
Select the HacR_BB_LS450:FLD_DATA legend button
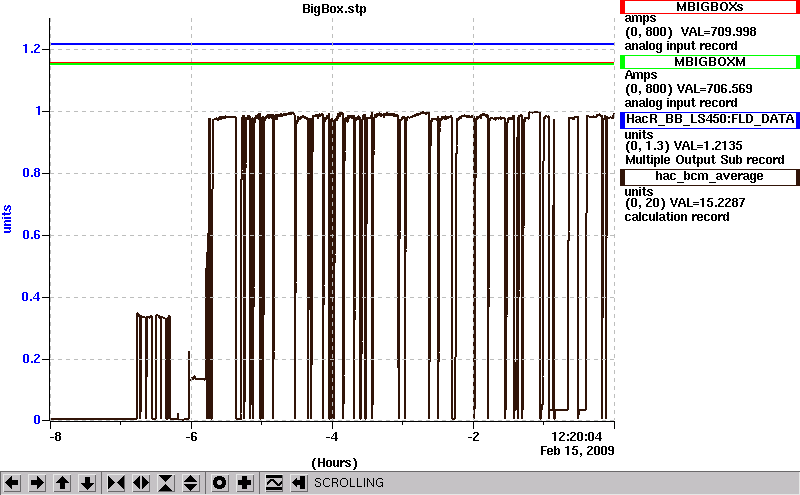pyautogui.click(x=710, y=119)
